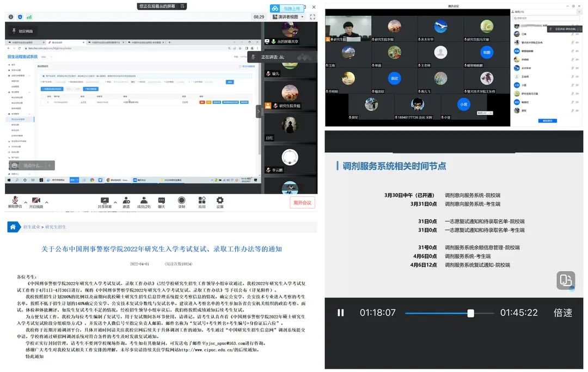Image resolution: width=588 pixels, height=372 pixels.
Task: Select 李云鹏 participant thumbnail
Action: (x=290, y=159)
